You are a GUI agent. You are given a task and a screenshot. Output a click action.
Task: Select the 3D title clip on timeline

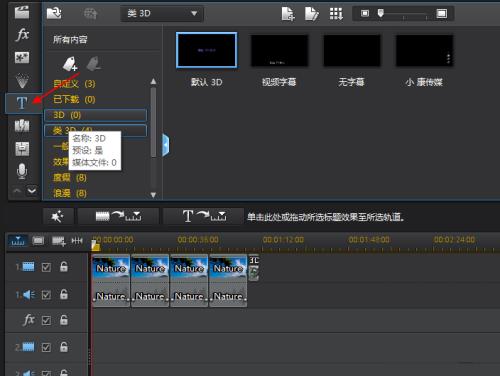coord(254,268)
